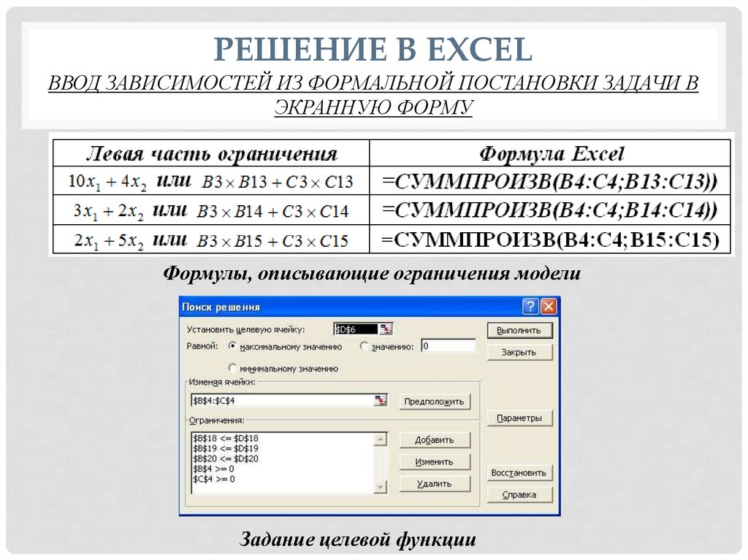Click the 10x1 + 4x2 constraint cell

211,181
